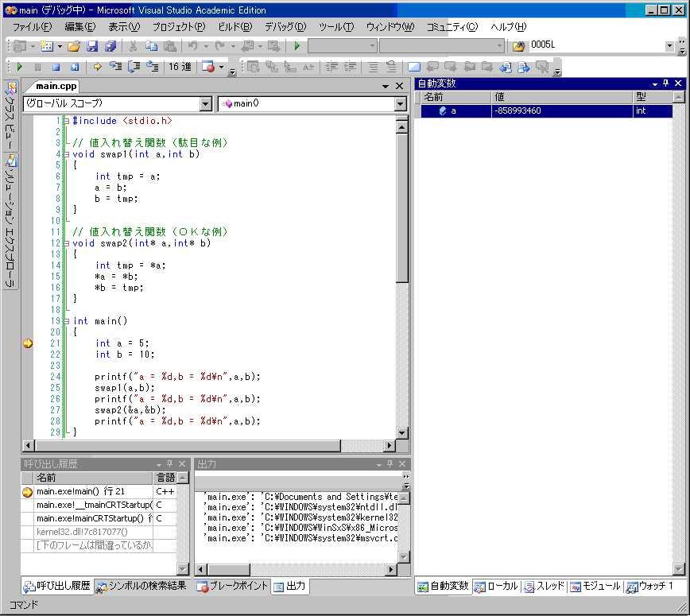Click the Increase Indent icon

point(350,67)
